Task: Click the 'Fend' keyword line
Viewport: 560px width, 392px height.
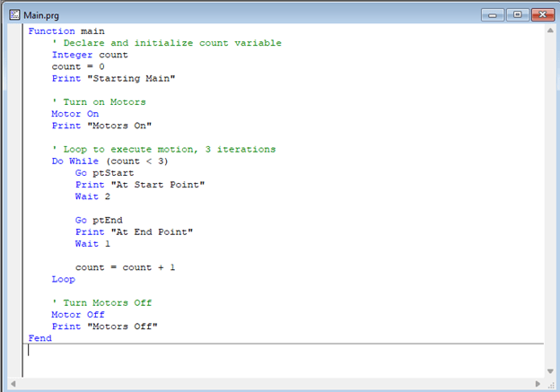Action: pos(40,338)
